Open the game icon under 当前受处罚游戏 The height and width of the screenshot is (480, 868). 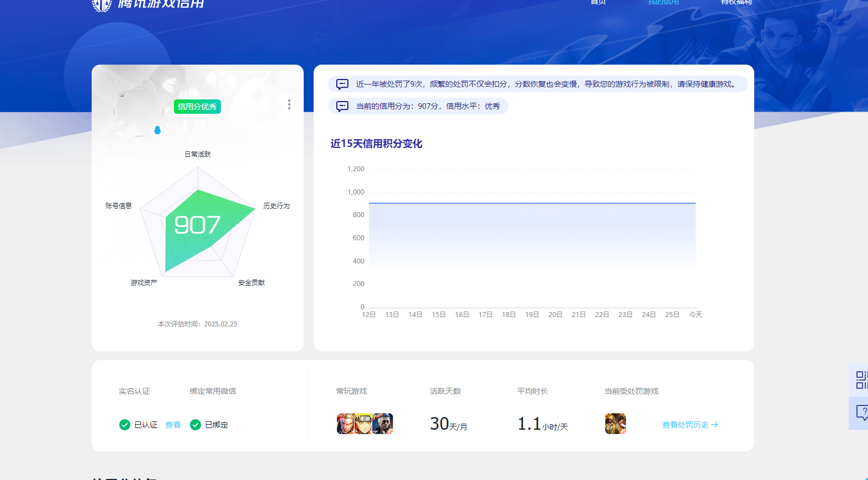pos(616,424)
